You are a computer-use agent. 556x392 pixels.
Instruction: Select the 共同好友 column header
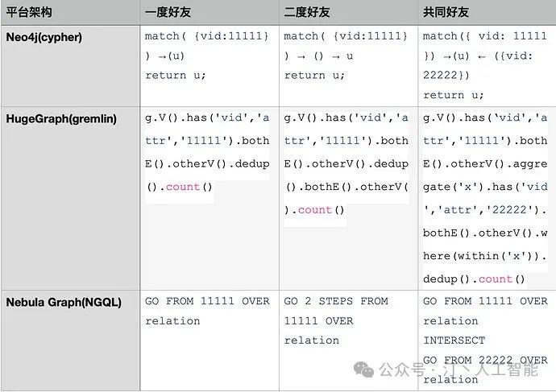446,12
